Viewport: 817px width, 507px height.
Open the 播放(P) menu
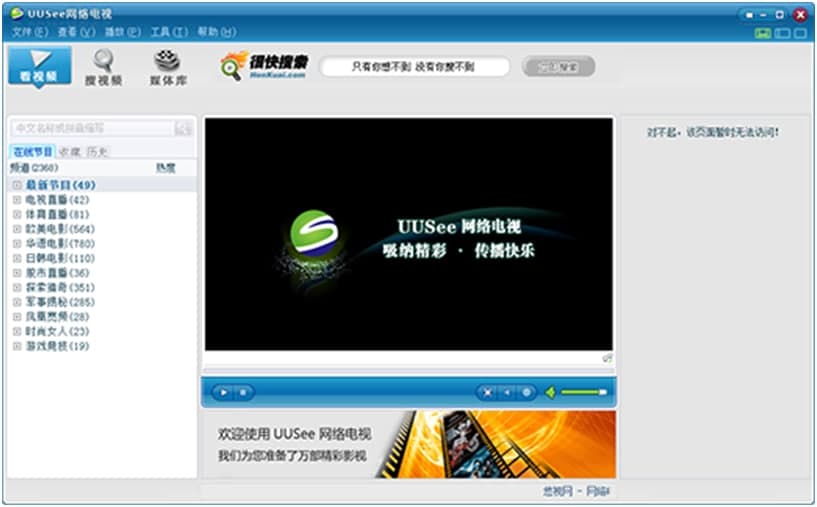pyautogui.click(x=122, y=32)
